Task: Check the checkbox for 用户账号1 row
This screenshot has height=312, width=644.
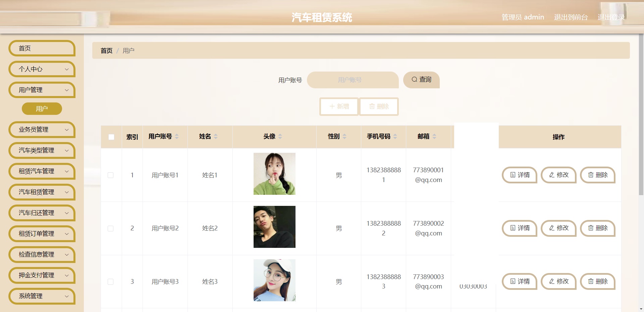Action: click(x=110, y=175)
